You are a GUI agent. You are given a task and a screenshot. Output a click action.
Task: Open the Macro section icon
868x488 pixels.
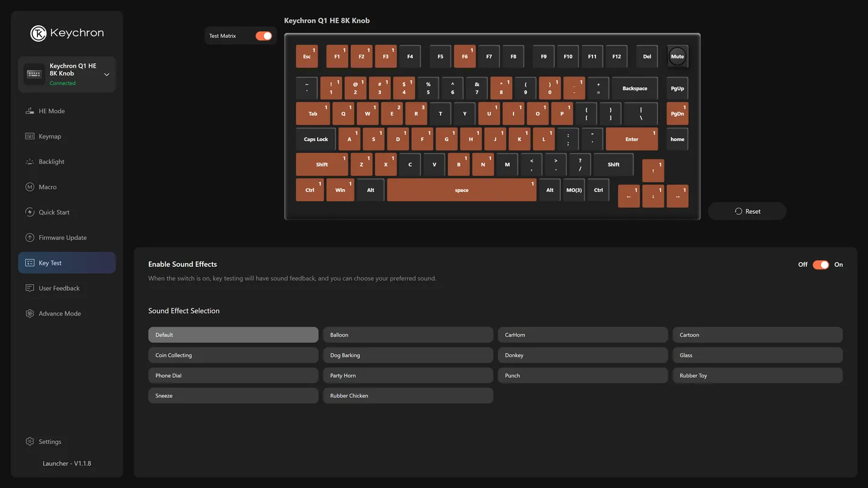(30, 187)
